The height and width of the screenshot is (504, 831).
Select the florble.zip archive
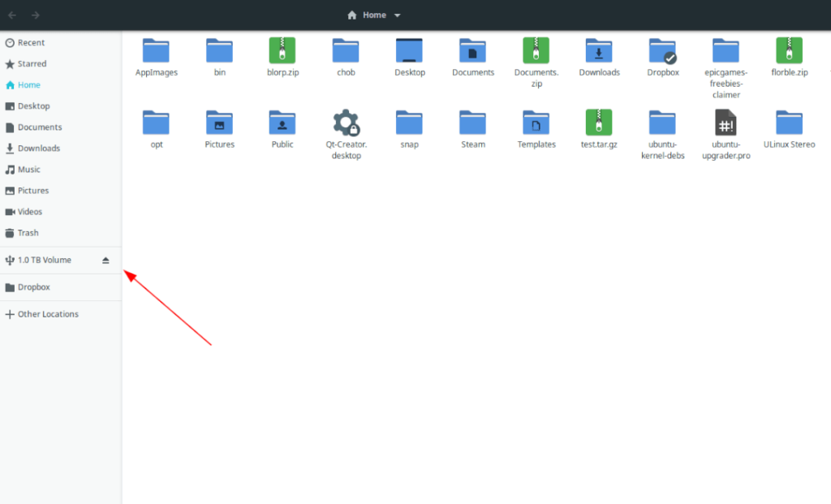tap(789, 51)
